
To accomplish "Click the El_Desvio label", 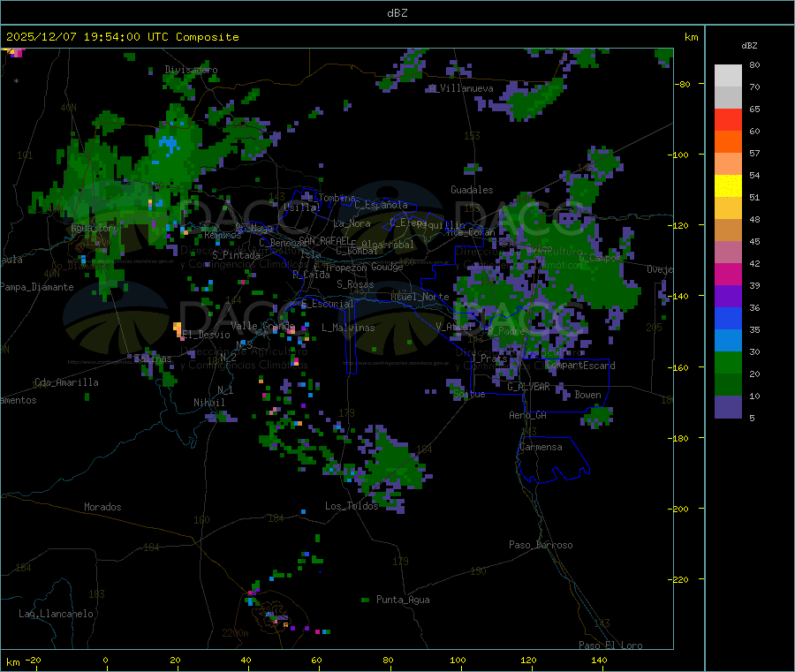I will point(206,335).
